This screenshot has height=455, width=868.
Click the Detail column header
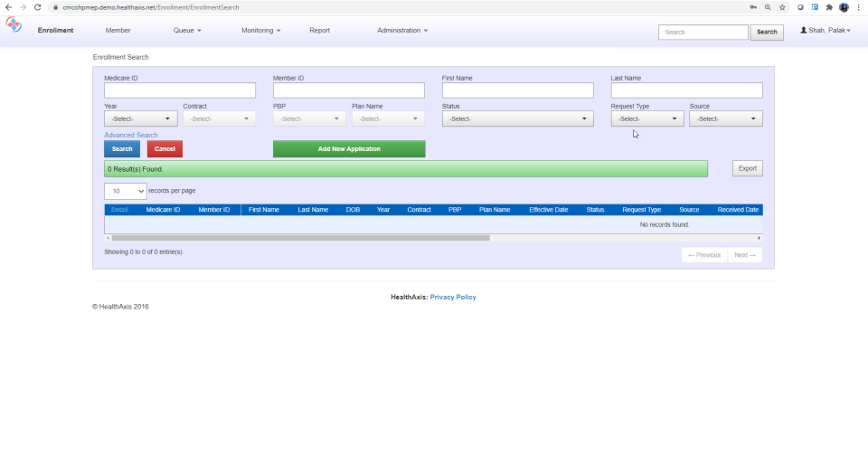[119, 210]
